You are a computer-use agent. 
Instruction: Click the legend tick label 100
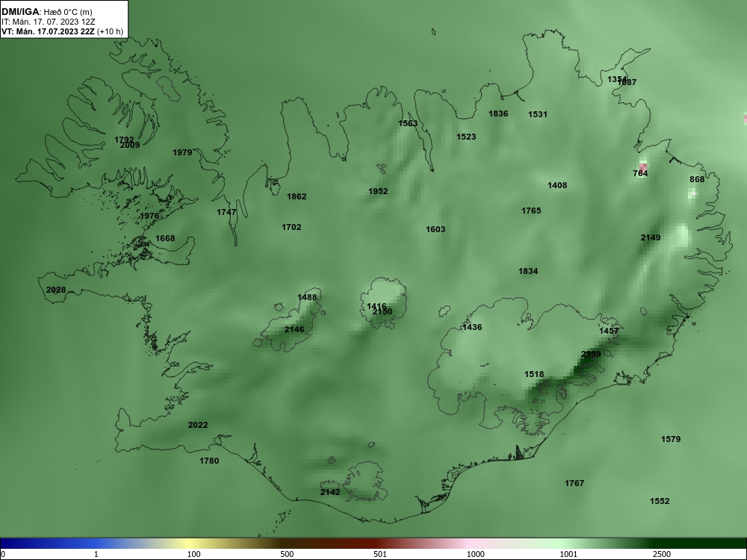(194, 554)
